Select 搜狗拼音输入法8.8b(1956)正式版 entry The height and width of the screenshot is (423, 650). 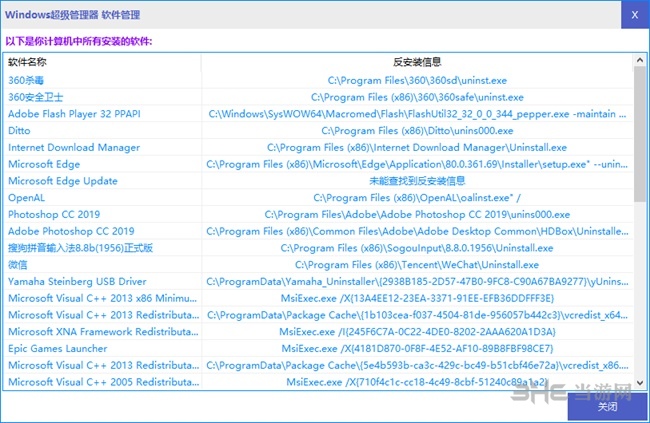click(80, 248)
